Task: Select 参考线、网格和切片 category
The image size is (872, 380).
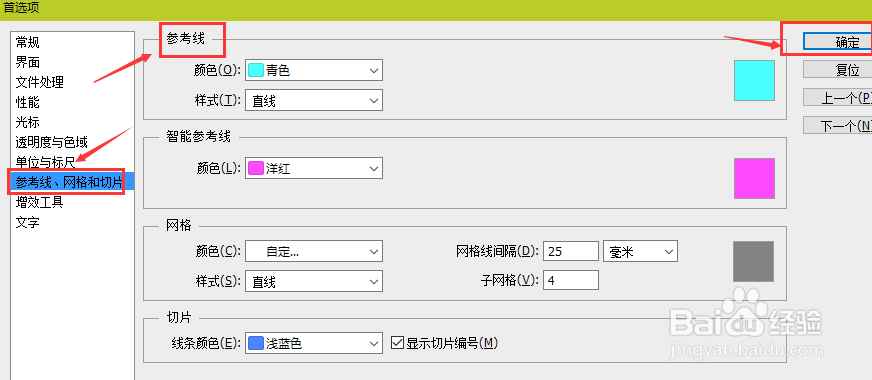Action: coord(72,182)
